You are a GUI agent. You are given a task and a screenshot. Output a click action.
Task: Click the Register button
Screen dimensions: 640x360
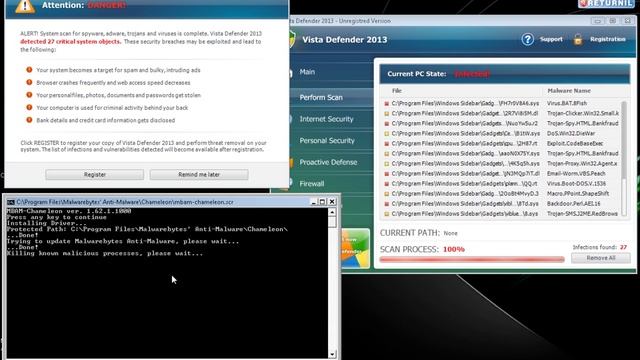pos(95,174)
